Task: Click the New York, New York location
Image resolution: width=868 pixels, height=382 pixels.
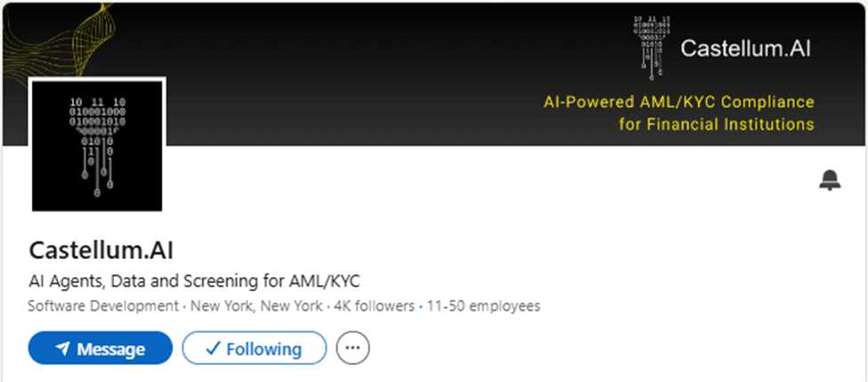Action: pyautogui.click(x=256, y=305)
